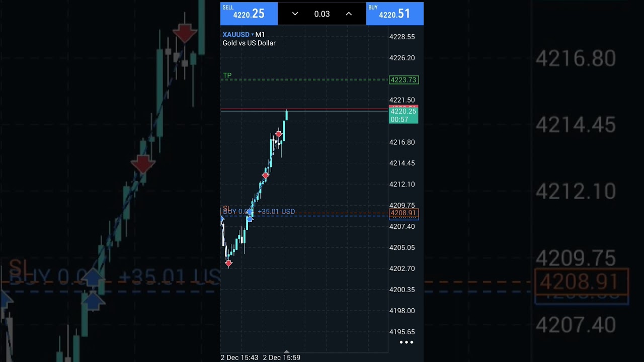Image resolution: width=644 pixels, height=362 pixels.
Task: Select the 0.03 volume field
Action: pyautogui.click(x=322, y=14)
